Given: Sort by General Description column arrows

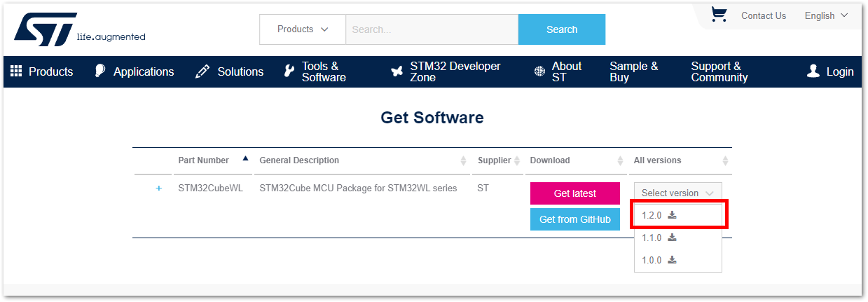Looking at the screenshot, I should 464,161.
